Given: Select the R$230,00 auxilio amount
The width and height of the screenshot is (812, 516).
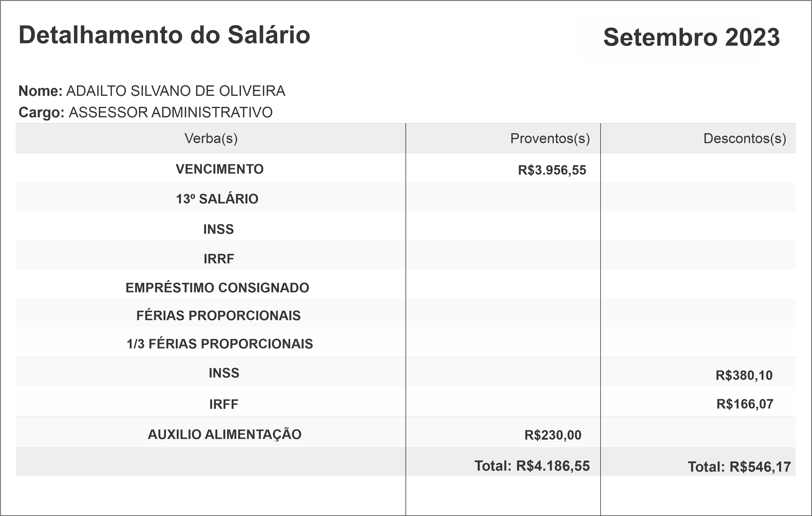Looking at the screenshot, I should 553,435.
